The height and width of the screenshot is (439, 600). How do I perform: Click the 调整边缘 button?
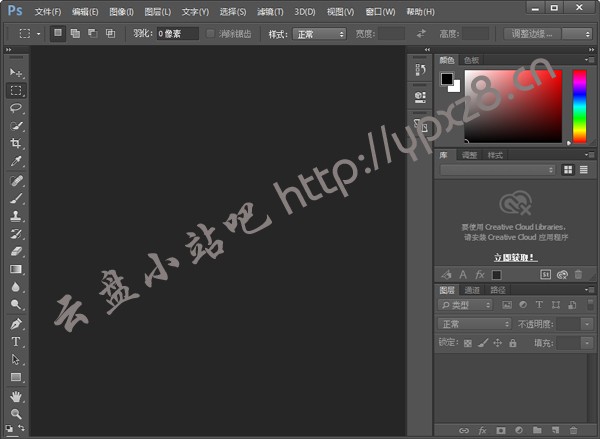click(x=532, y=34)
